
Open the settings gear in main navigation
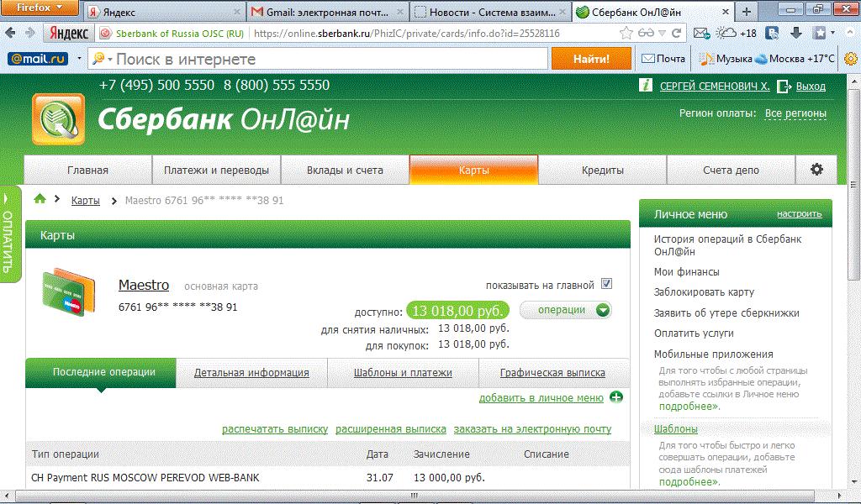[816, 170]
